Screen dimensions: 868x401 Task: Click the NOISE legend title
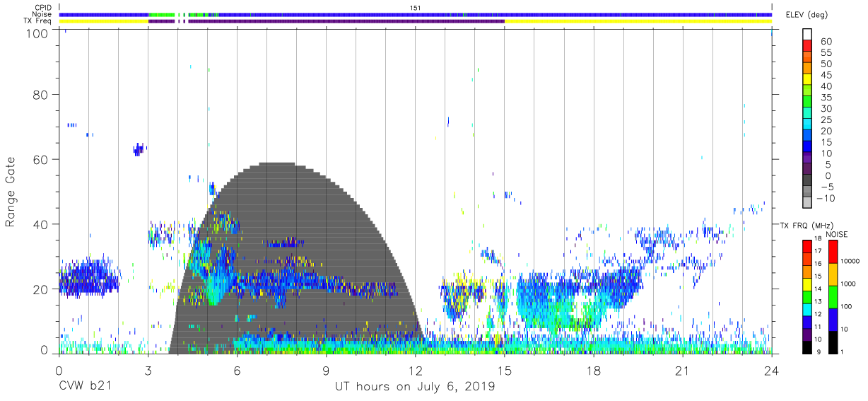(x=837, y=234)
